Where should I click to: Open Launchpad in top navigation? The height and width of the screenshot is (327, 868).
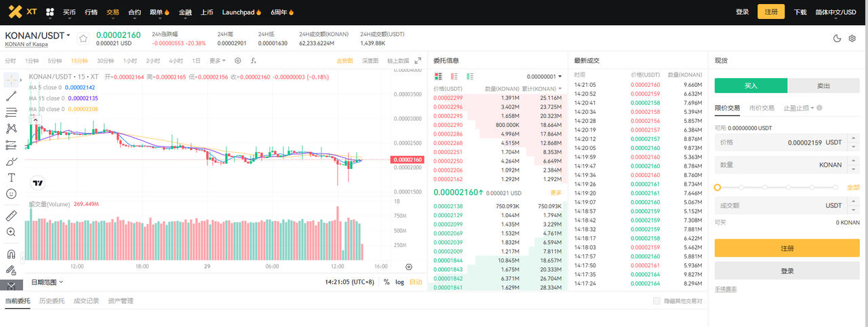coord(241,12)
